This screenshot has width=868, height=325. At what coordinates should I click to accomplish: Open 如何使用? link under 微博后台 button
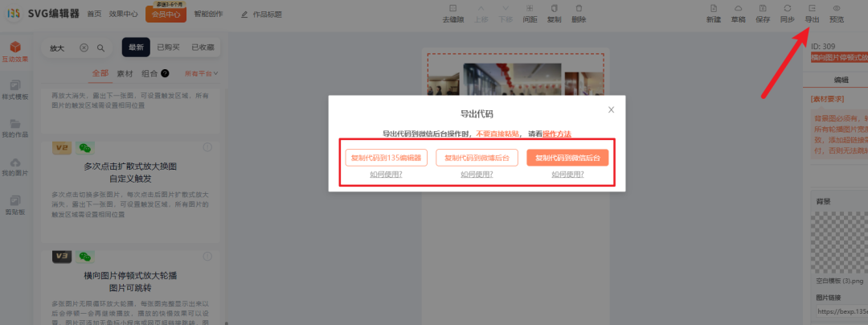point(477,174)
